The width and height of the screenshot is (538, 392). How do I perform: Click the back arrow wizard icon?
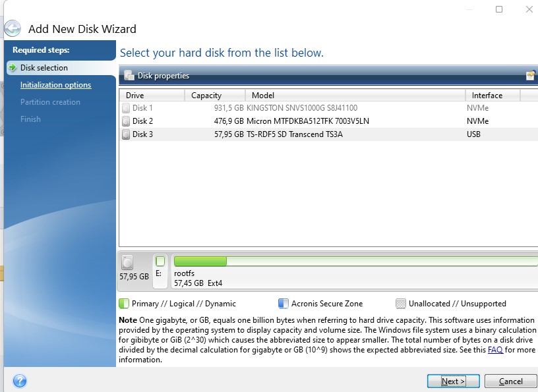click(x=13, y=28)
